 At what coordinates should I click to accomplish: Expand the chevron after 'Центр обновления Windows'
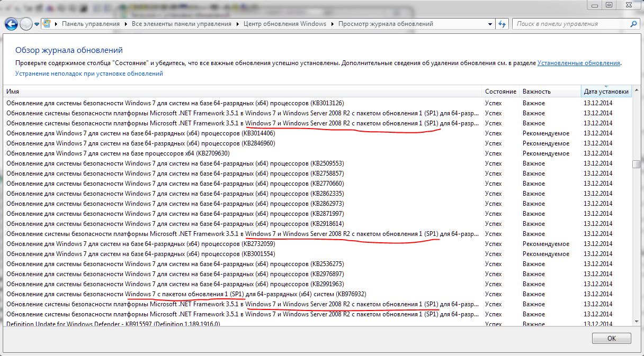click(x=333, y=24)
